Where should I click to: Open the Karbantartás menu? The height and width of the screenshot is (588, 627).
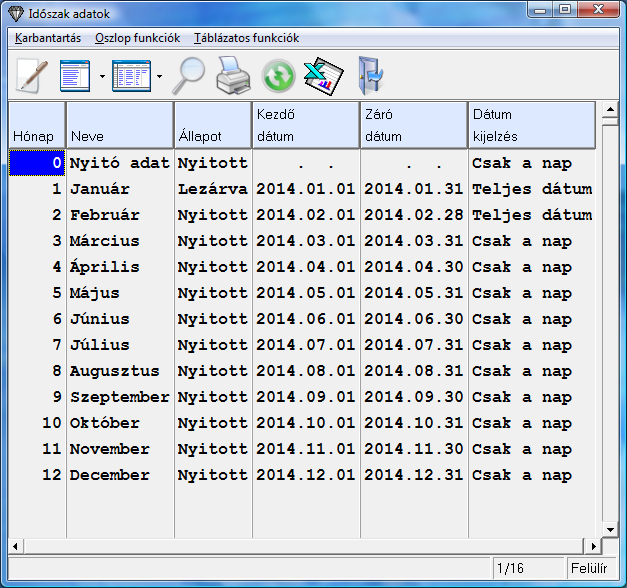click(48, 38)
